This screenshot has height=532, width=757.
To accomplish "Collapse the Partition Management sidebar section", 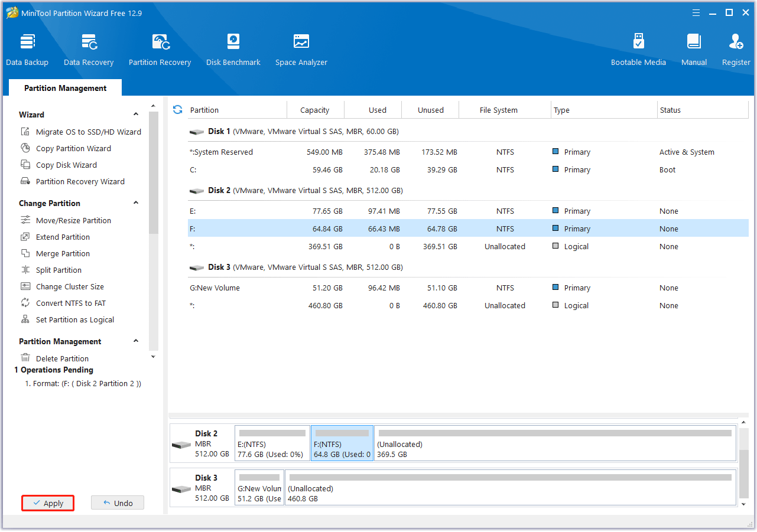I will (x=136, y=341).
